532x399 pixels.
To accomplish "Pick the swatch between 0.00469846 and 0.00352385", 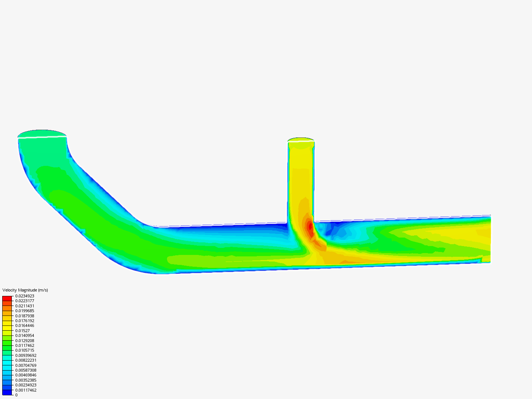I will click(x=7, y=378).
